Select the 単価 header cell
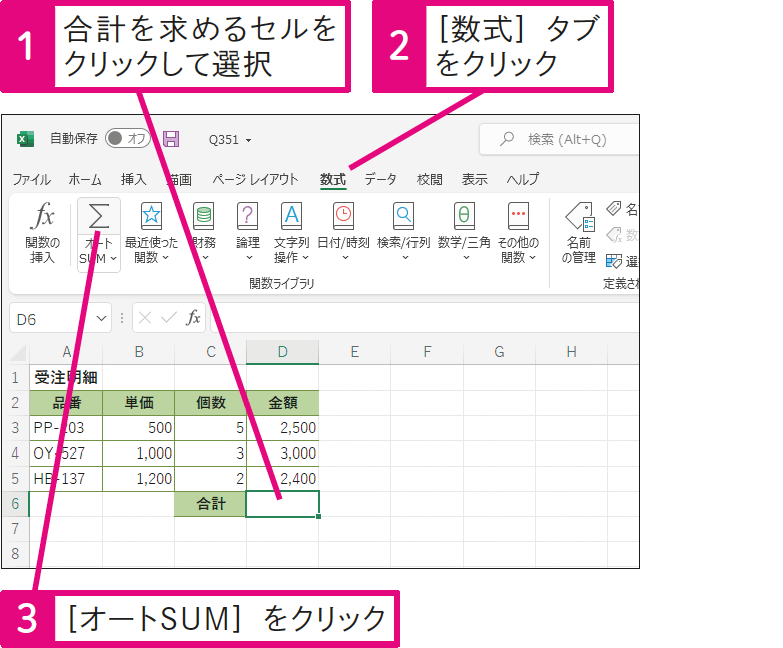Screen dimensions: 783x648 (139, 403)
